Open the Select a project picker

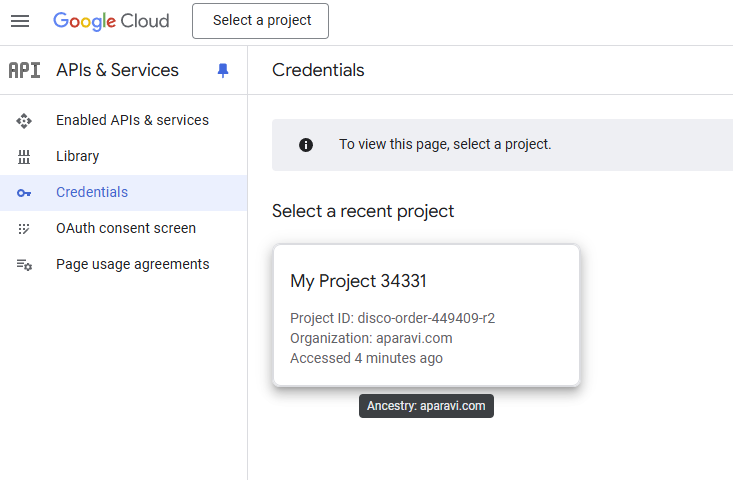point(261,21)
